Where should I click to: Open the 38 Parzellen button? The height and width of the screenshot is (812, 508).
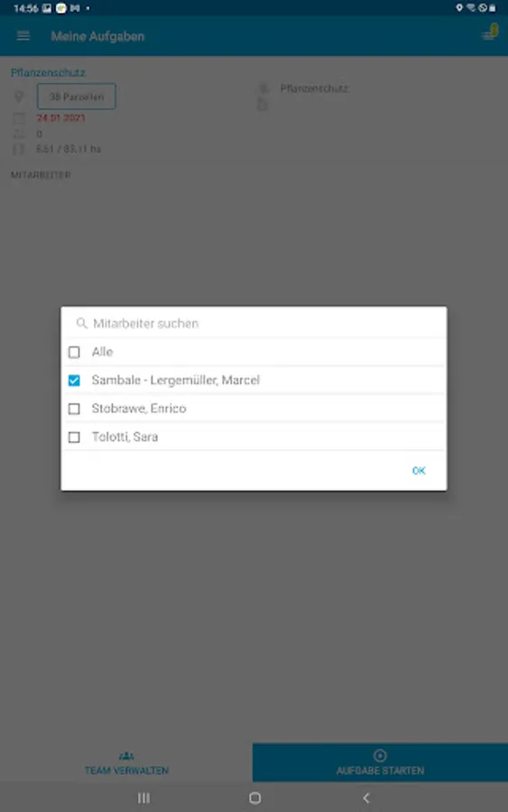[x=77, y=97]
